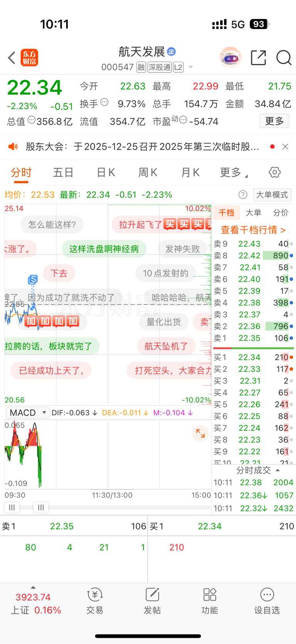Tap the help question mark icon
296x644 pixels.
click(243, 195)
